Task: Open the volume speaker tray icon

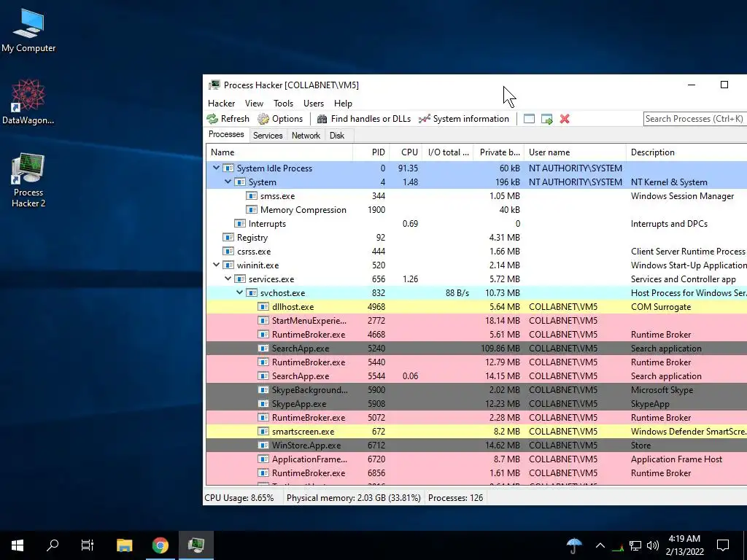Action: [x=653, y=545]
